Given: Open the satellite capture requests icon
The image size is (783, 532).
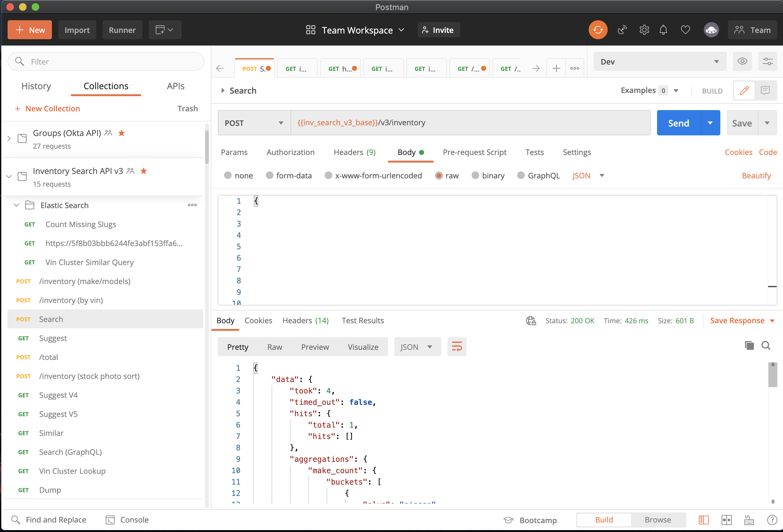Looking at the screenshot, I should pos(622,30).
